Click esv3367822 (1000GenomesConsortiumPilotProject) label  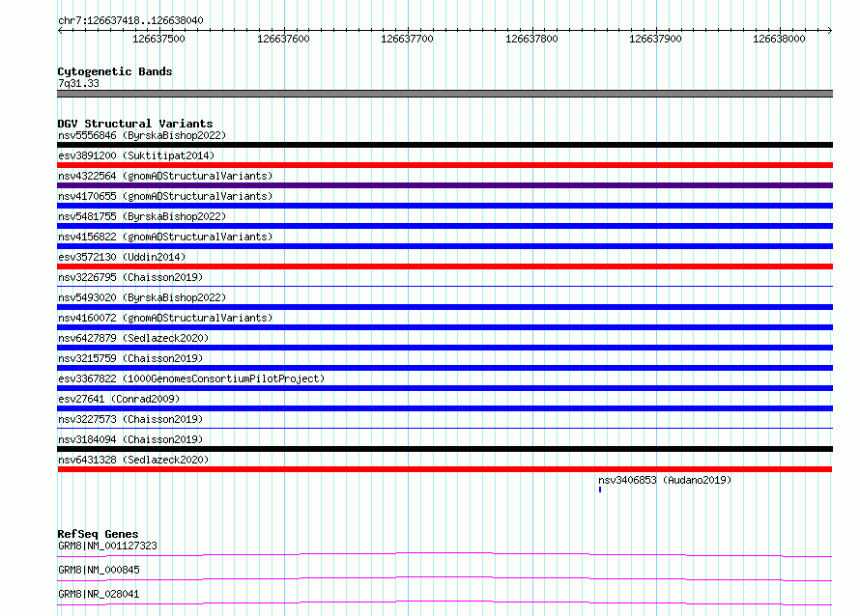[x=191, y=378]
